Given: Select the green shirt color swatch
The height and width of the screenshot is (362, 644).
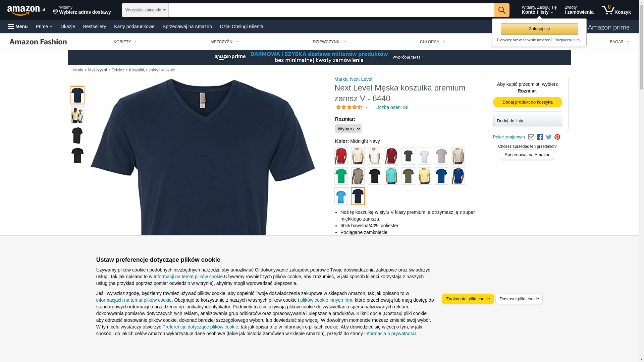Looking at the screenshot, I should 341,176.
